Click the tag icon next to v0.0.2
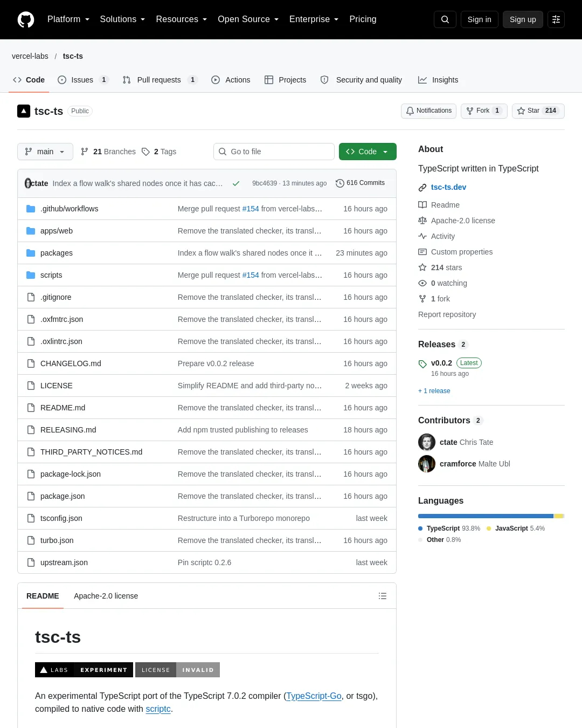Image resolution: width=582 pixels, height=728 pixels. pyautogui.click(x=422, y=364)
